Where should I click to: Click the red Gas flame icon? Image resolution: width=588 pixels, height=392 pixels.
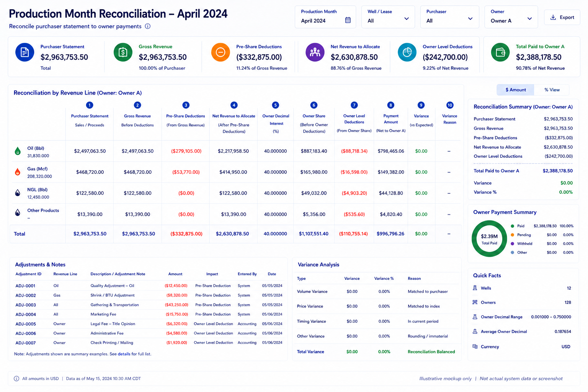[x=18, y=172]
